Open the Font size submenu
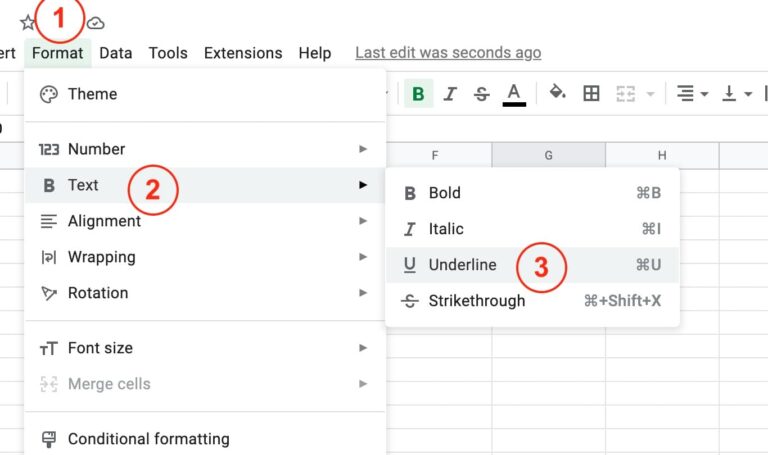This screenshot has height=455, width=768. [205, 348]
